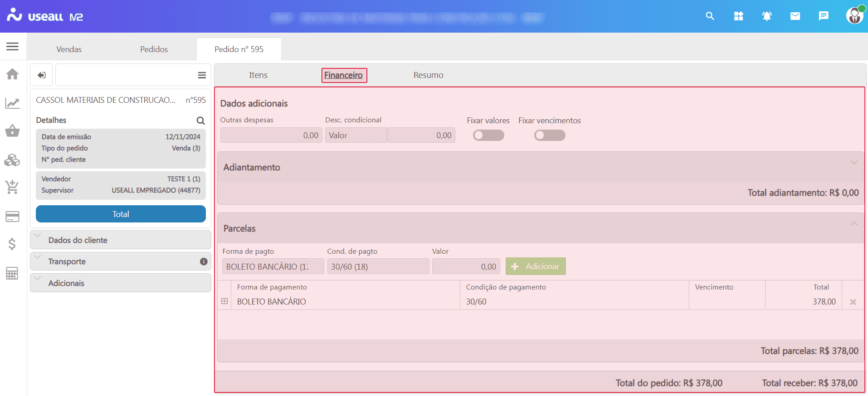Enable the Fixar vencimentos toggle
This screenshot has width=868, height=396.
coord(549,135)
